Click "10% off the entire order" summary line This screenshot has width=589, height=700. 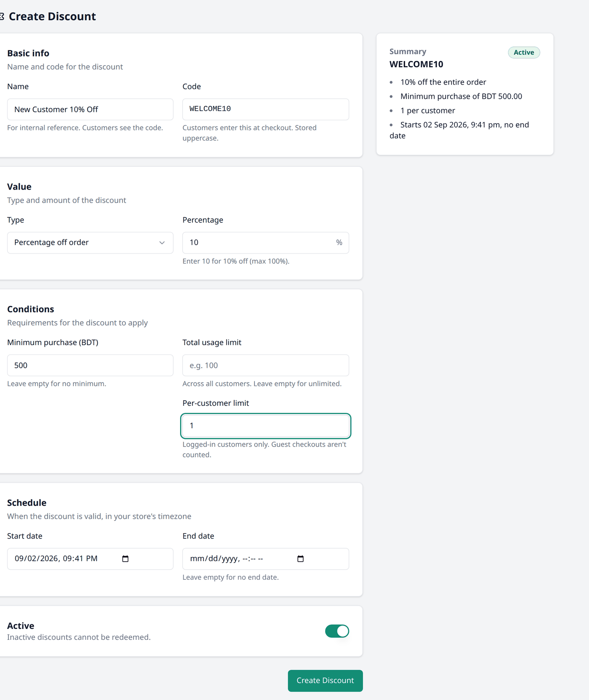pos(443,82)
